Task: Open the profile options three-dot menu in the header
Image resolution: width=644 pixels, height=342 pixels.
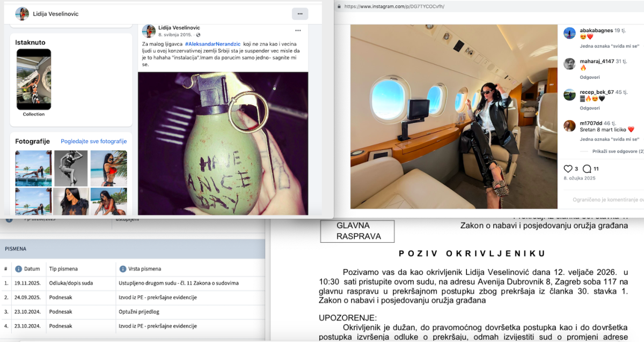Action: (300, 13)
